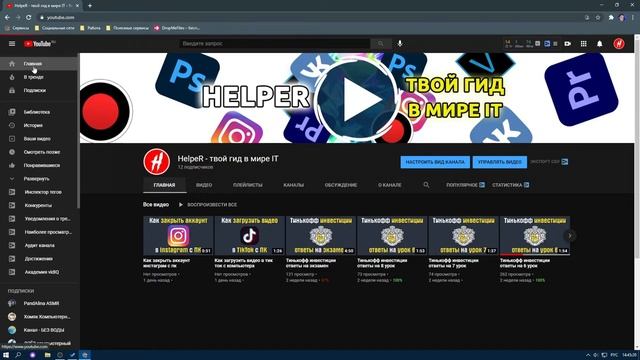Viewport: 640px width, 360px height.
Task: Open PandAlina ASMR subscription
Action: (39, 303)
